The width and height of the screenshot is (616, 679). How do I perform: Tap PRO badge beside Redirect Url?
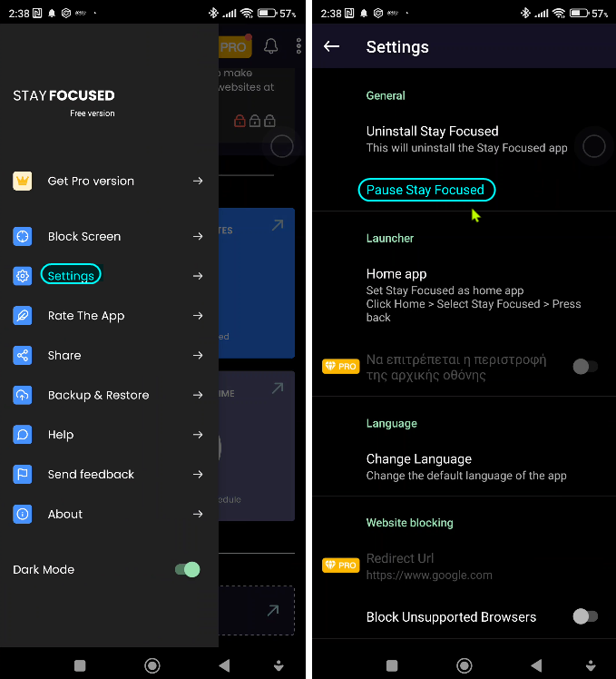click(341, 566)
